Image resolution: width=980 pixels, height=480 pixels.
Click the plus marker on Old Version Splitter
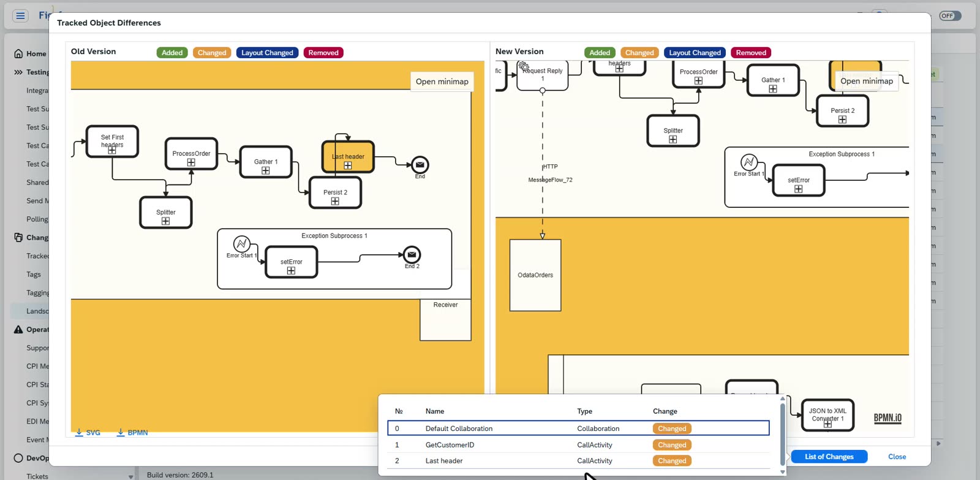pos(165,221)
